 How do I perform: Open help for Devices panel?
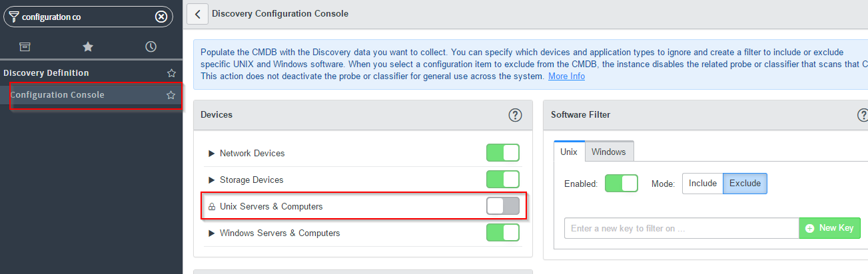[x=515, y=115]
